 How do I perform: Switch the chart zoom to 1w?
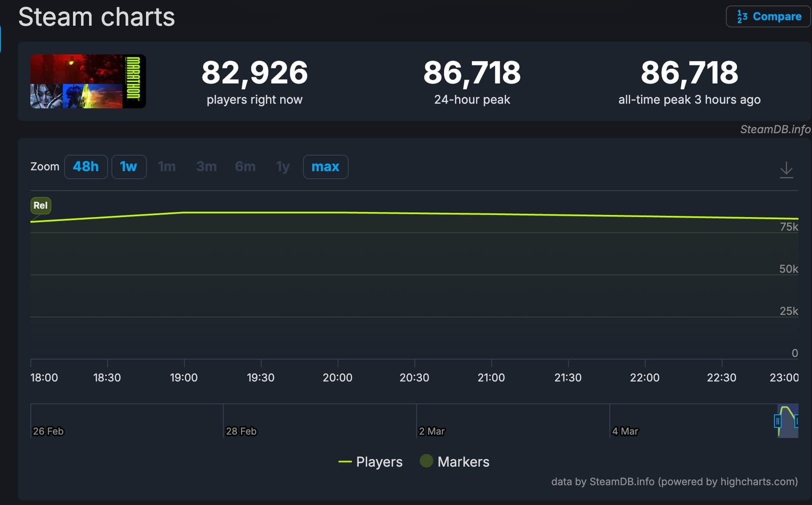(129, 166)
